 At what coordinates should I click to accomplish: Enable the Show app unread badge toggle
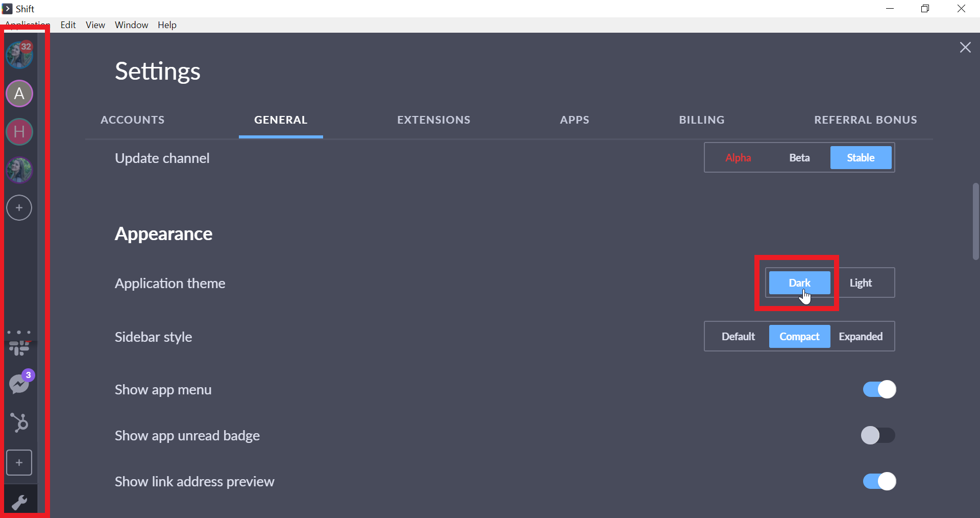(x=878, y=435)
